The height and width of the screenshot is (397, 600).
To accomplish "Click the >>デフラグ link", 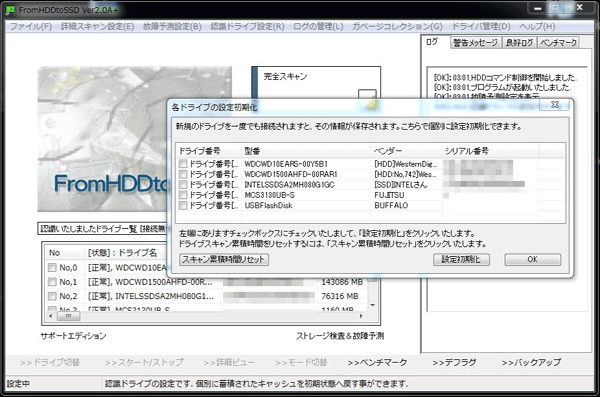I will tap(454, 362).
